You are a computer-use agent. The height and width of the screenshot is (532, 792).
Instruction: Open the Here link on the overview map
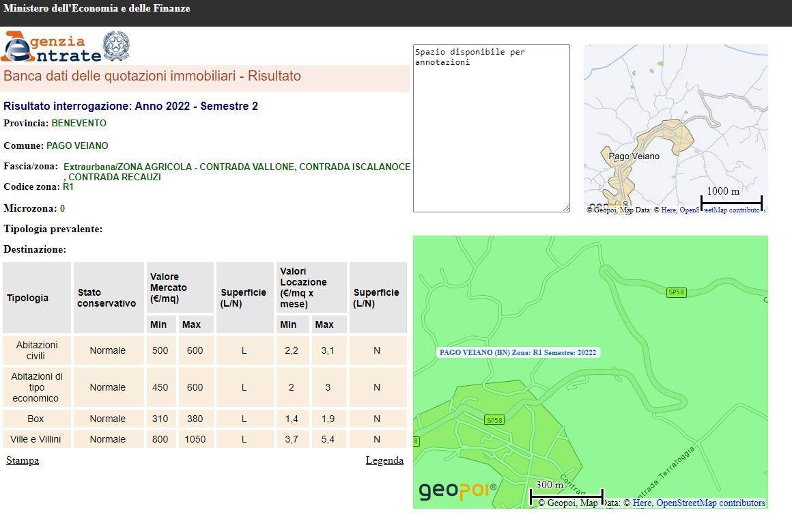[668, 210]
